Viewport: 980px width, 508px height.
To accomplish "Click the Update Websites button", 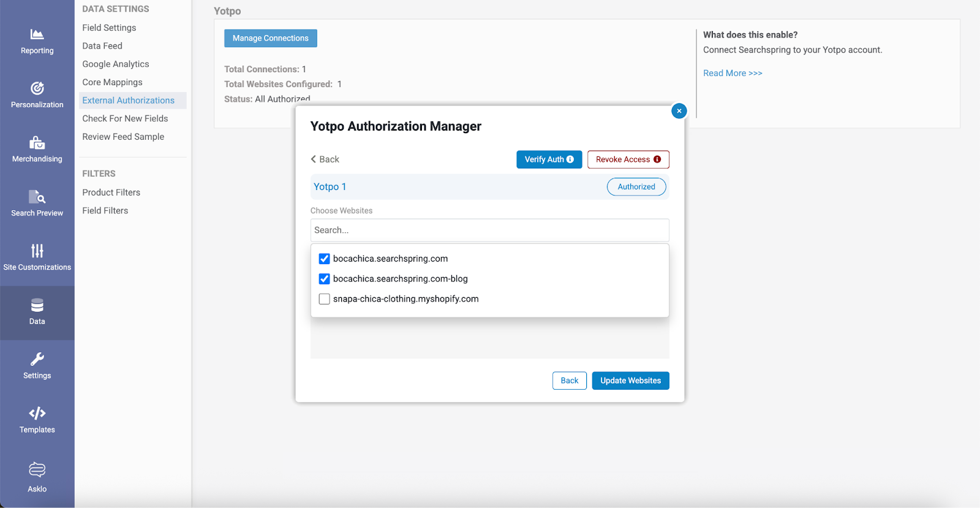I will 630,381.
